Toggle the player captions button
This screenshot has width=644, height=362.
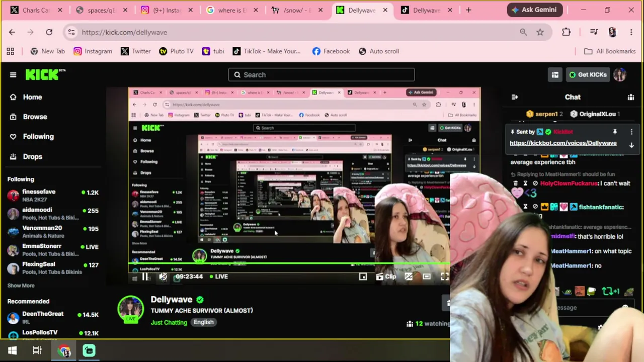click(x=409, y=277)
